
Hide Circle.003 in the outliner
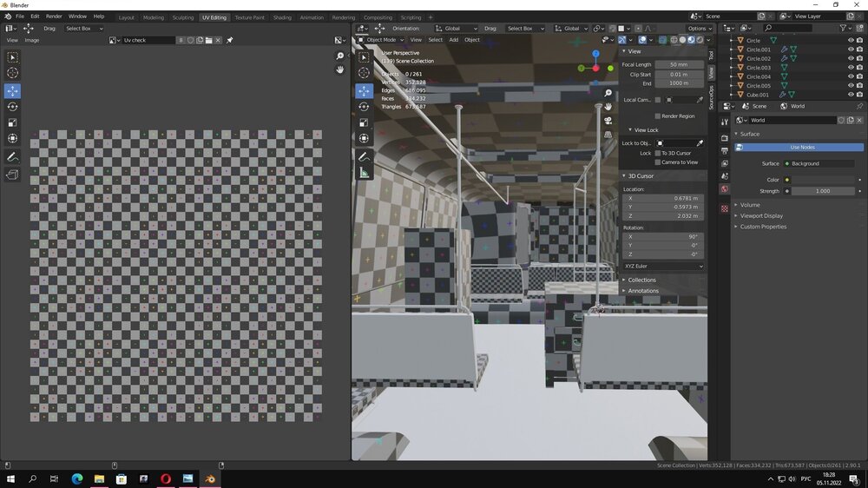[851, 68]
